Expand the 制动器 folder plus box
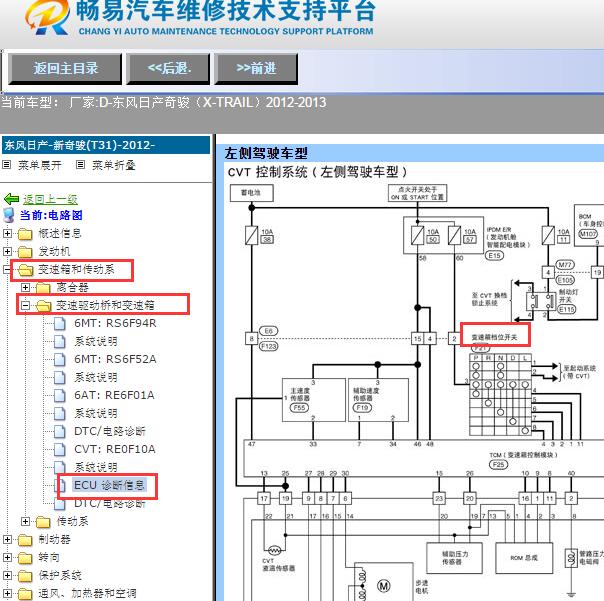 pyautogui.click(x=7, y=539)
